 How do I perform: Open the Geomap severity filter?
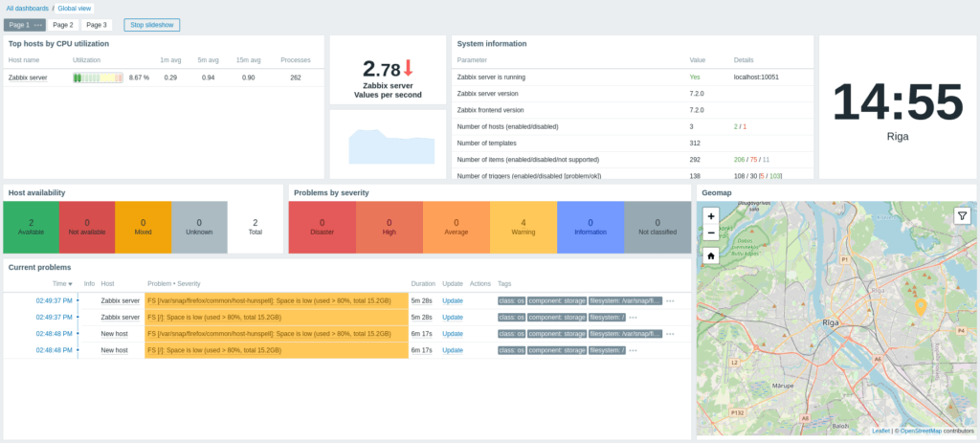(x=961, y=216)
